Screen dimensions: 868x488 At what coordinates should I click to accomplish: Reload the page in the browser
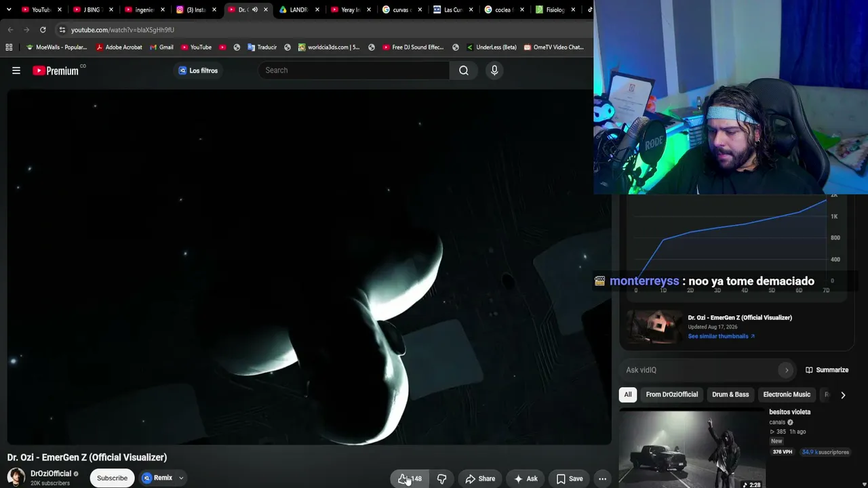click(43, 30)
